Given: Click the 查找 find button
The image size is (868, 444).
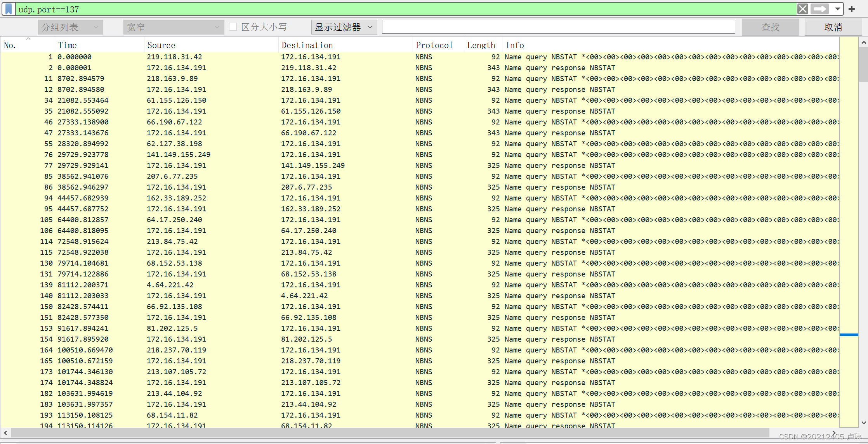Looking at the screenshot, I should (x=770, y=27).
